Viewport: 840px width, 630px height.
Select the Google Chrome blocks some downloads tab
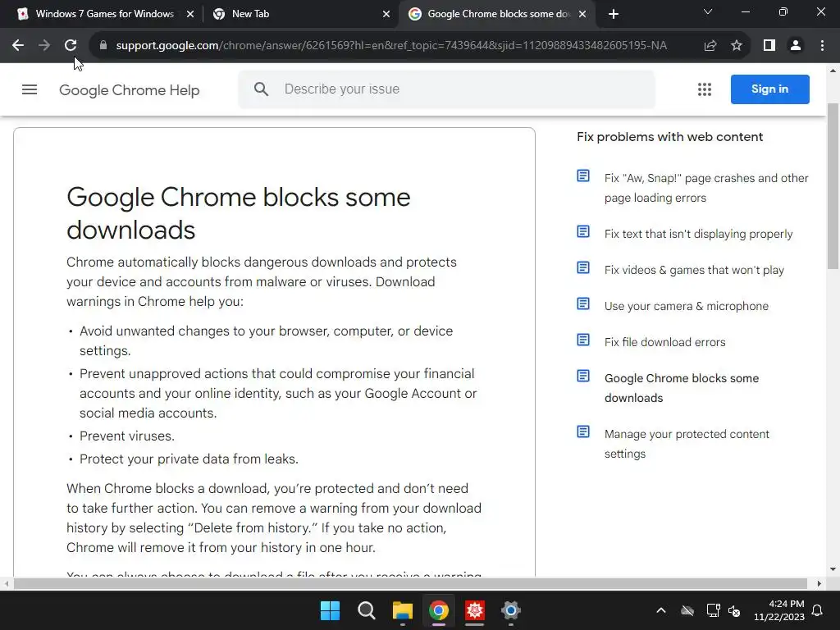click(x=496, y=14)
